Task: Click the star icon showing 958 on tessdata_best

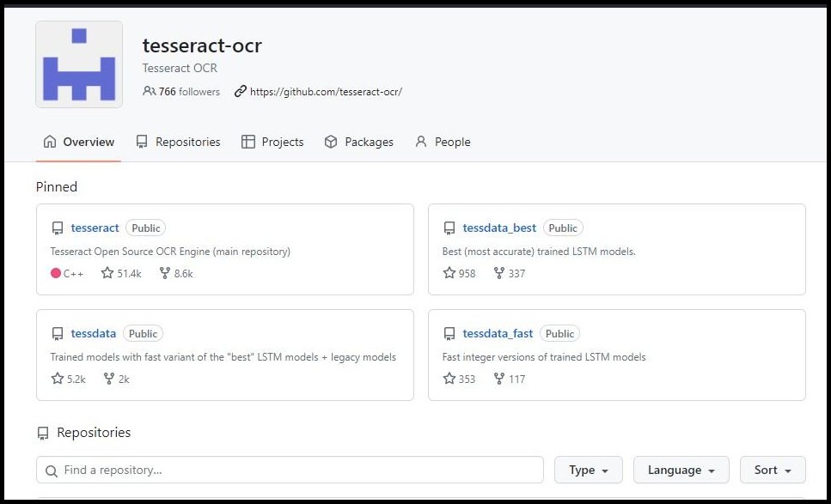Action: pos(449,273)
